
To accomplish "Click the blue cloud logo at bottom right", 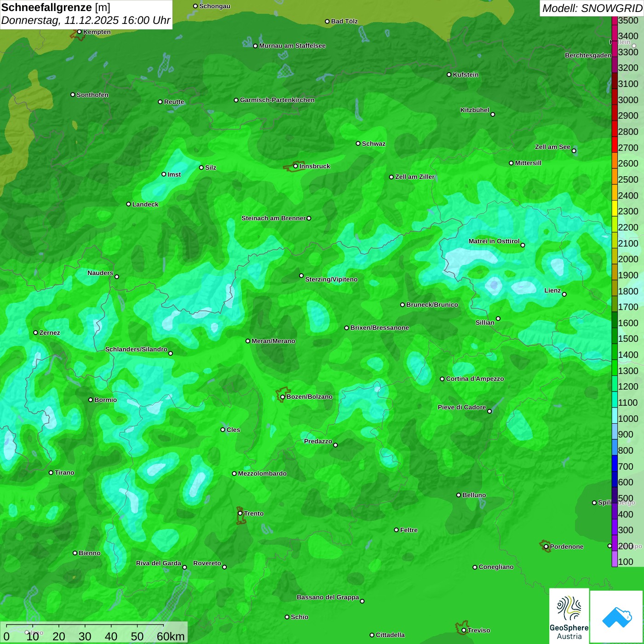I will tap(617, 616).
